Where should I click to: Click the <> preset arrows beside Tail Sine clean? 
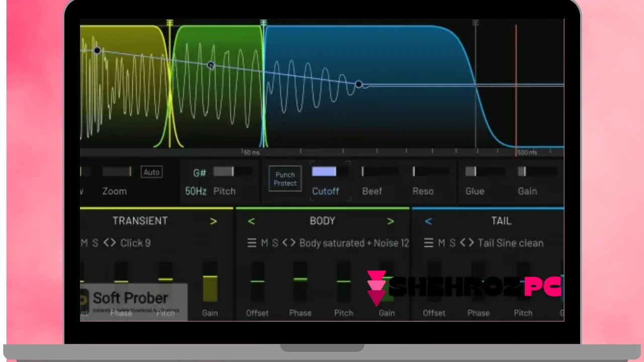click(x=467, y=243)
